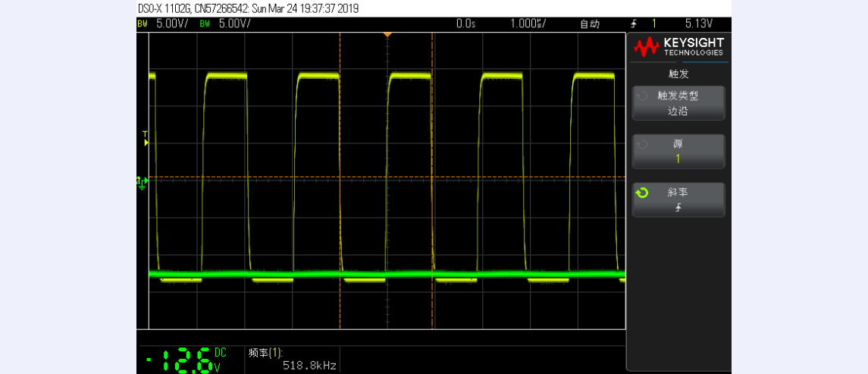This screenshot has width=868, height=374.
Task: Click the Keysight Technologies logo
Action: tap(678, 47)
